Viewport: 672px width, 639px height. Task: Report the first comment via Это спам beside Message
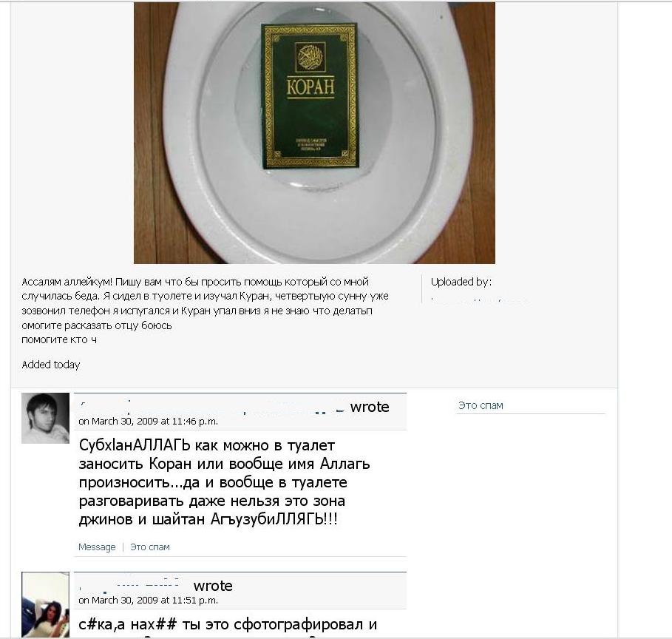[150, 547]
